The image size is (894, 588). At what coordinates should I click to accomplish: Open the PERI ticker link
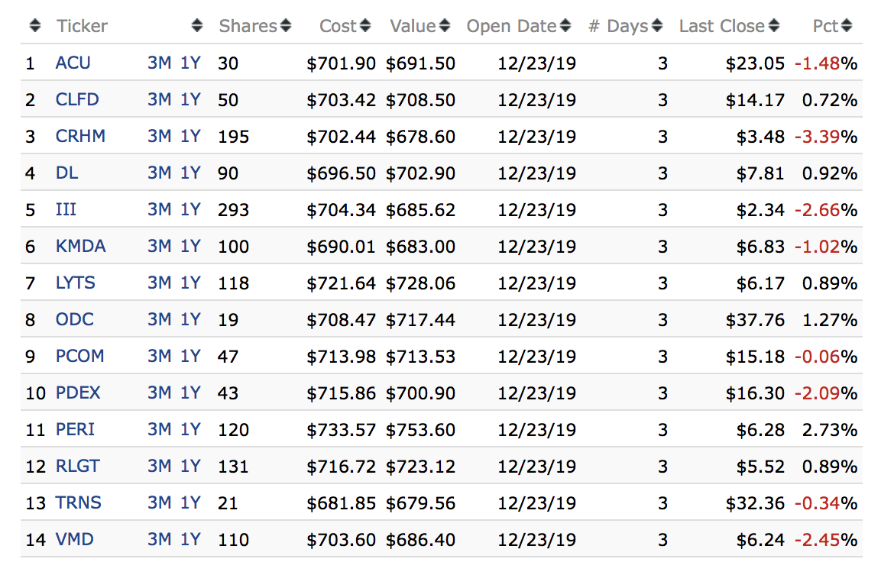coord(75,430)
